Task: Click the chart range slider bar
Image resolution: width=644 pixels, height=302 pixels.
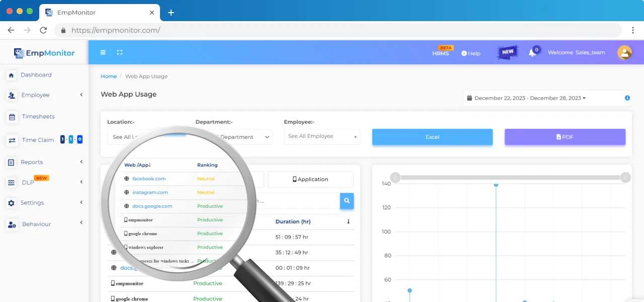Action: [510, 177]
